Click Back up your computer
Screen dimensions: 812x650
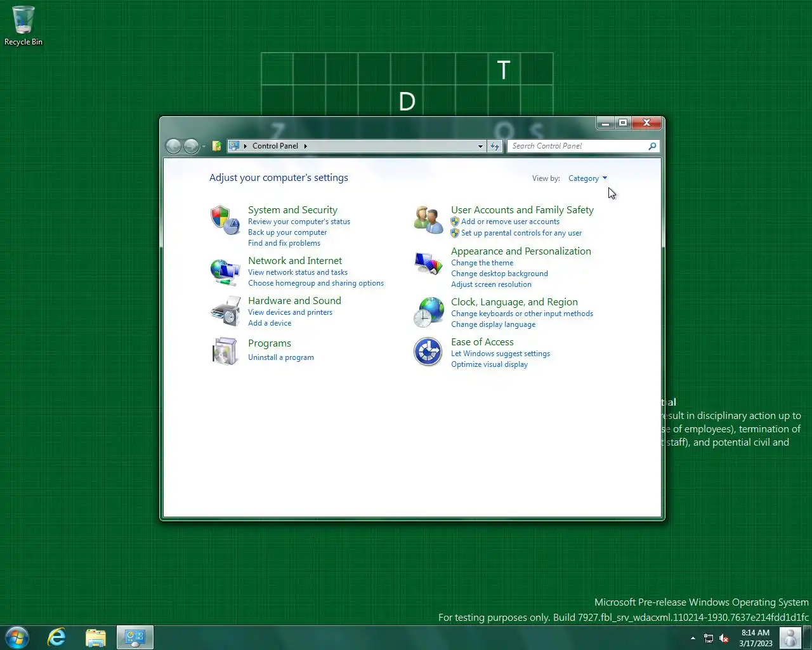(x=287, y=232)
